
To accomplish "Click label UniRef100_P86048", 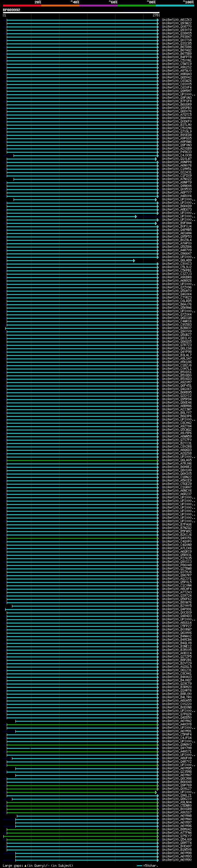I will tap(176, 565).
